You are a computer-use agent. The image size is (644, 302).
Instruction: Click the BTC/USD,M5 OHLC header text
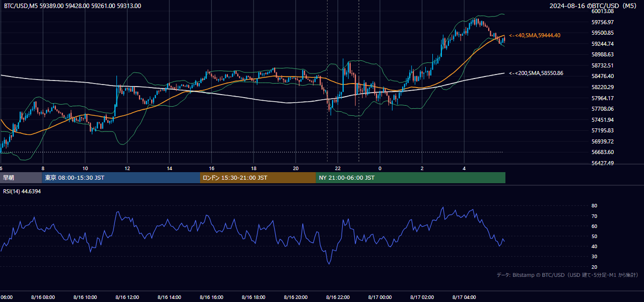[x=73, y=6]
